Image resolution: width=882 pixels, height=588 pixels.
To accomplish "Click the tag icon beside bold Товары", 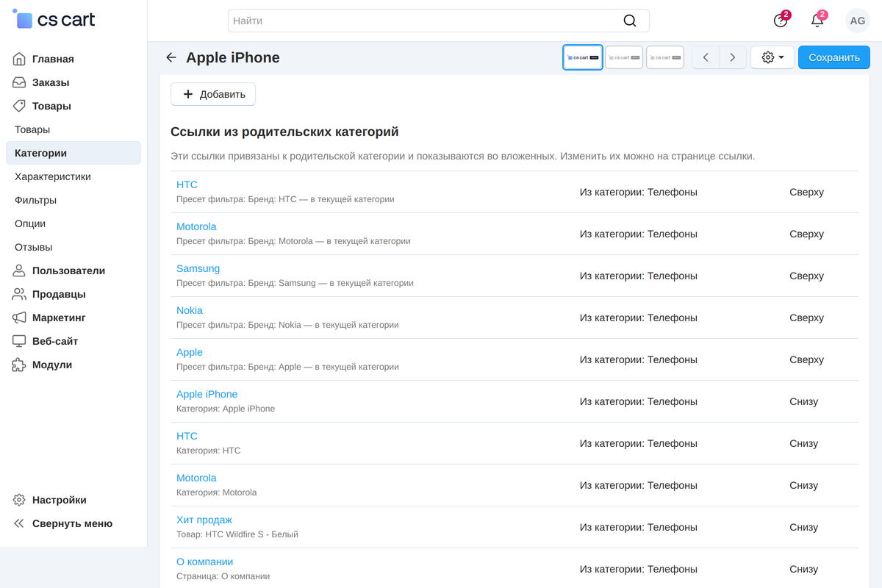I will tap(19, 106).
